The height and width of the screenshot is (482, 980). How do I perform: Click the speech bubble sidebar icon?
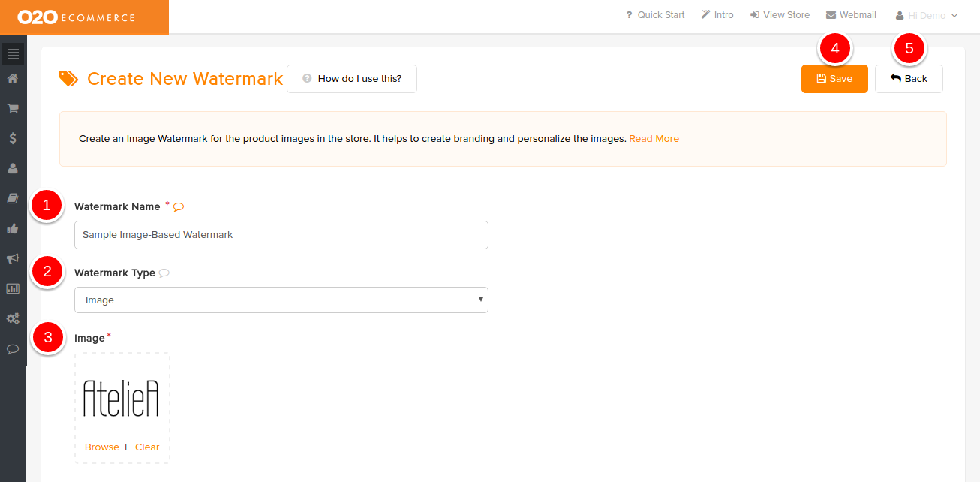13,348
